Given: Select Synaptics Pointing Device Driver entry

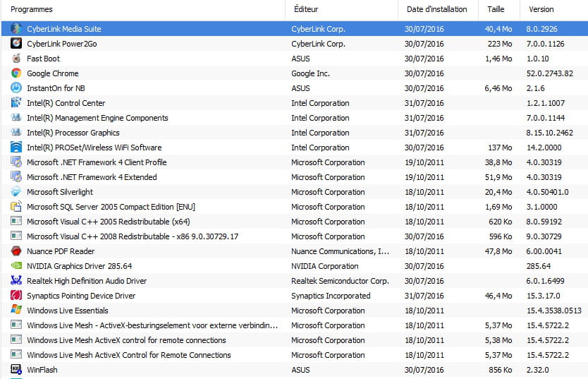Looking at the screenshot, I should [81, 296].
